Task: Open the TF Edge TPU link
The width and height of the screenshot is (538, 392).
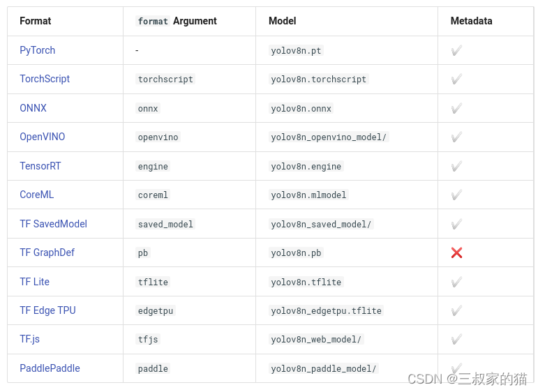Action: click(47, 310)
